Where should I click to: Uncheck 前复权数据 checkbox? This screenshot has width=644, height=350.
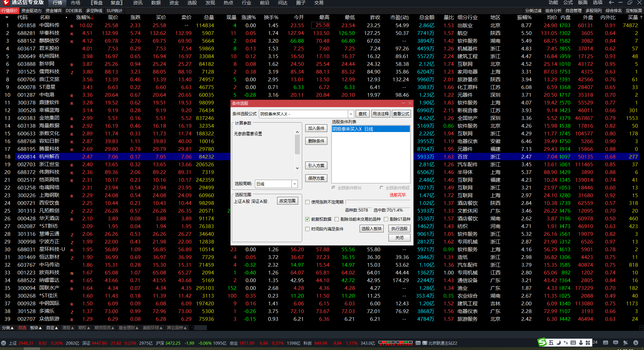coord(307,219)
